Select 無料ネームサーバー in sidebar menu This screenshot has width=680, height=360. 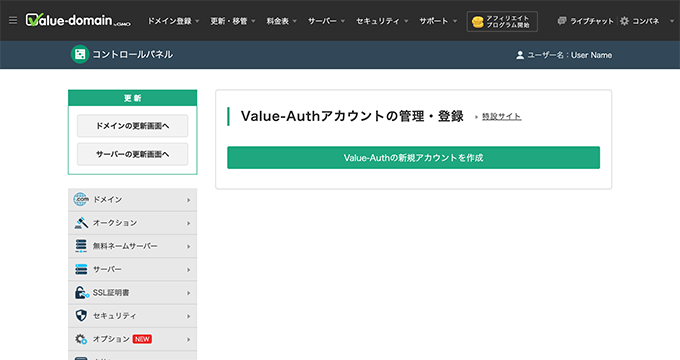point(132,246)
